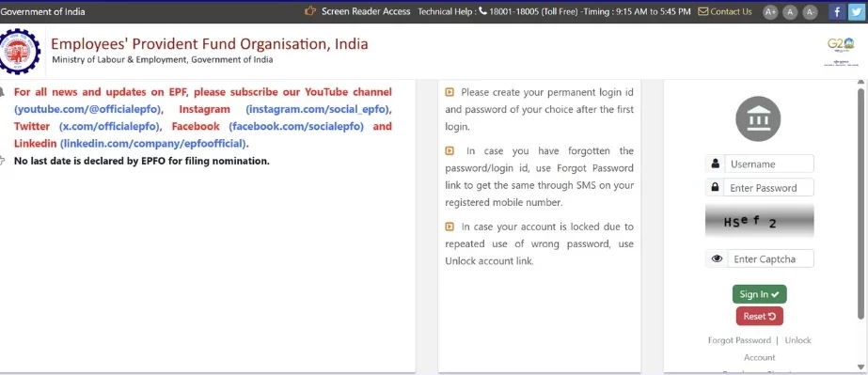The height and width of the screenshot is (375, 868).
Task: Open the Contact Us link
Action: [x=731, y=11]
